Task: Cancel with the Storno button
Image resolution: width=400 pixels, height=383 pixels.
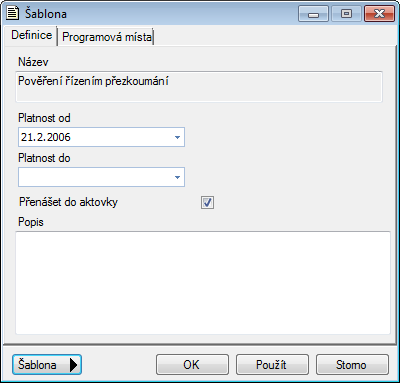Action: click(x=352, y=365)
